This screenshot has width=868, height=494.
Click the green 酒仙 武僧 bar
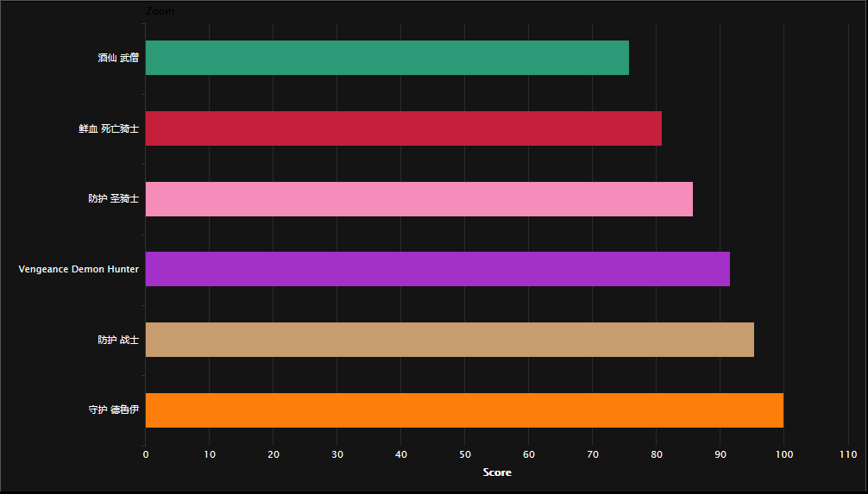click(387, 58)
